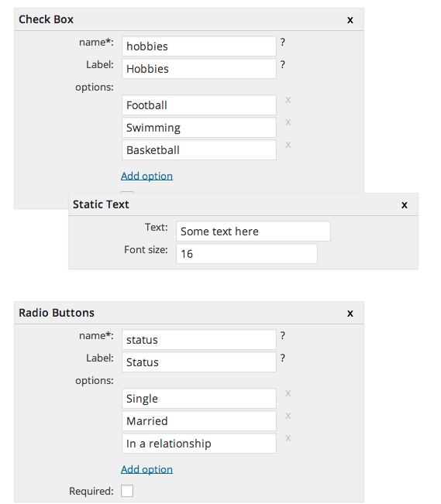Close the Check Box panel

tap(350, 20)
